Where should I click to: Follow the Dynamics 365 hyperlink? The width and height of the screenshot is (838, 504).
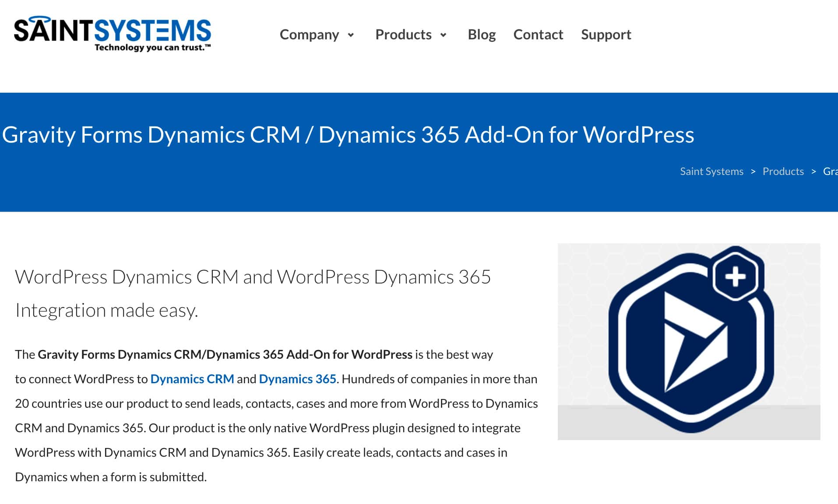point(297,379)
